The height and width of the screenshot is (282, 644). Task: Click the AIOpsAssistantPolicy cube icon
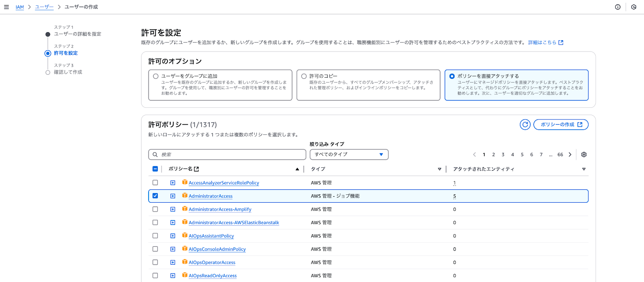pyautogui.click(x=185, y=235)
